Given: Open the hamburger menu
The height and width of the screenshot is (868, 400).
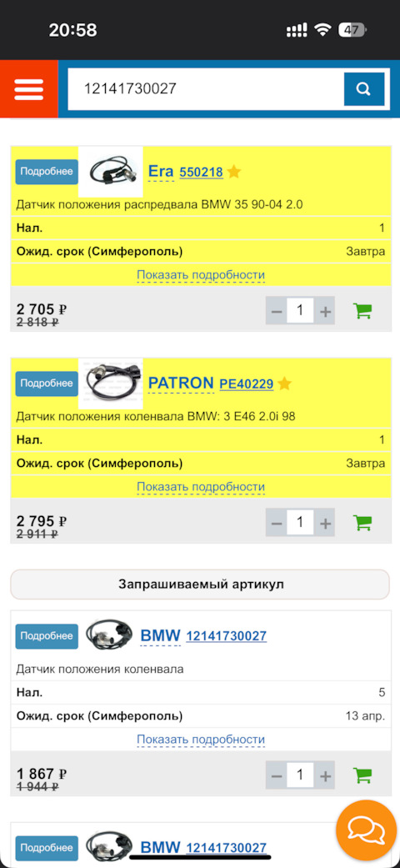Looking at the screenshot, I should tap(29, 89).
